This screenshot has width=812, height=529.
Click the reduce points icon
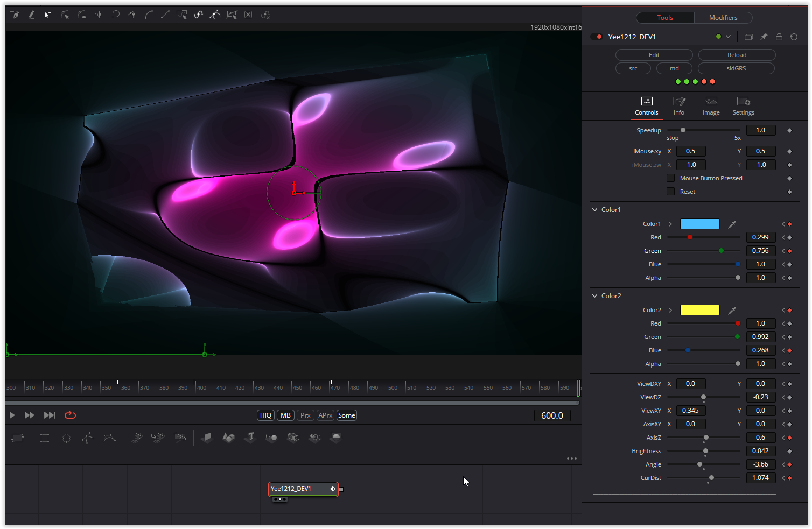coord(265,15)
